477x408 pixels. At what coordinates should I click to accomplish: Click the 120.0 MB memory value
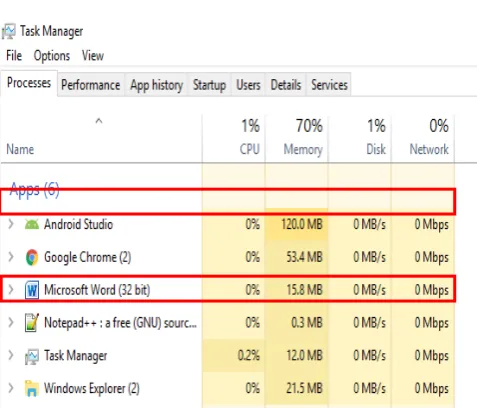click(302, 224)
